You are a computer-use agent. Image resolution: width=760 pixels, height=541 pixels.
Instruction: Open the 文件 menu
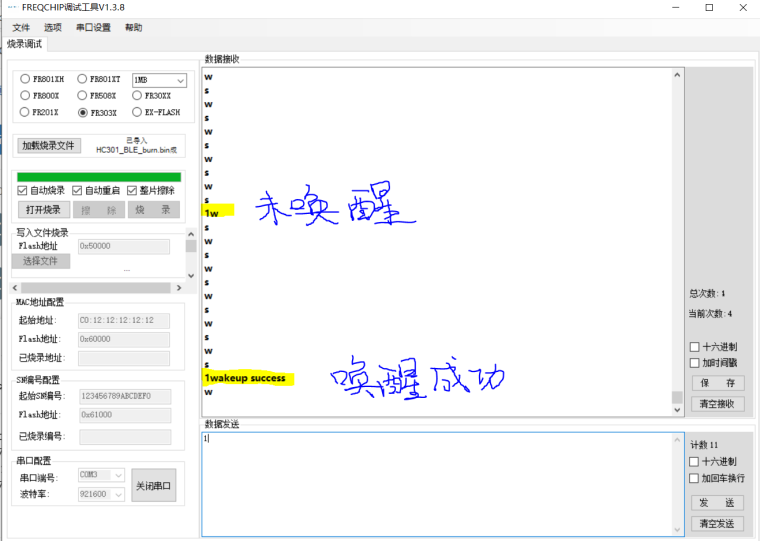click(21, 27)
